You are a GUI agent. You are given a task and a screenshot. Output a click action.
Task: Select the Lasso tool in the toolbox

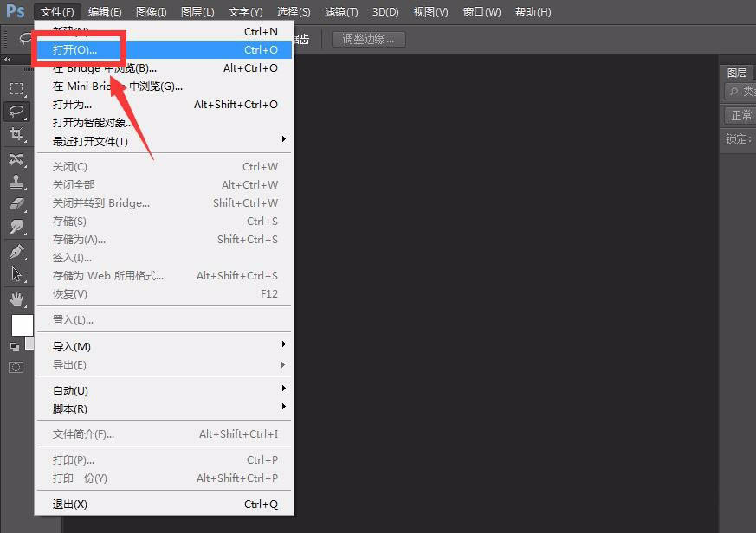coord(16,111)
